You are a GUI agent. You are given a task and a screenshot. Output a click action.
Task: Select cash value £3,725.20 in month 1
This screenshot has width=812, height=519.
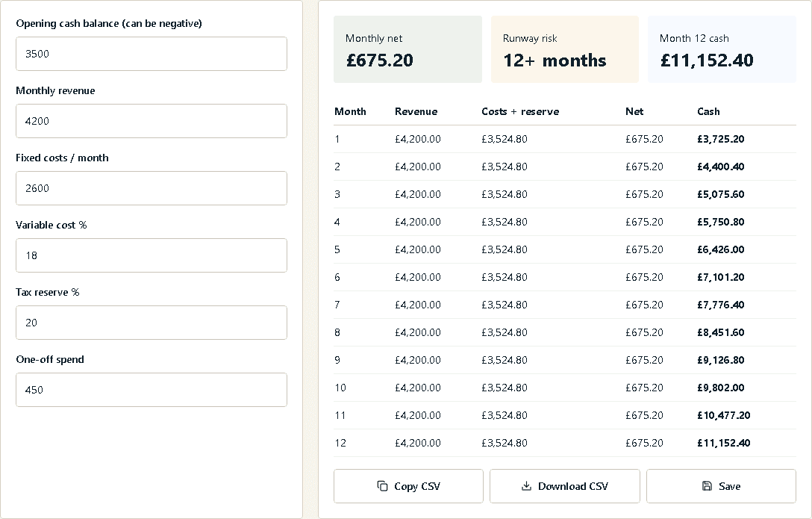point(720,139)
